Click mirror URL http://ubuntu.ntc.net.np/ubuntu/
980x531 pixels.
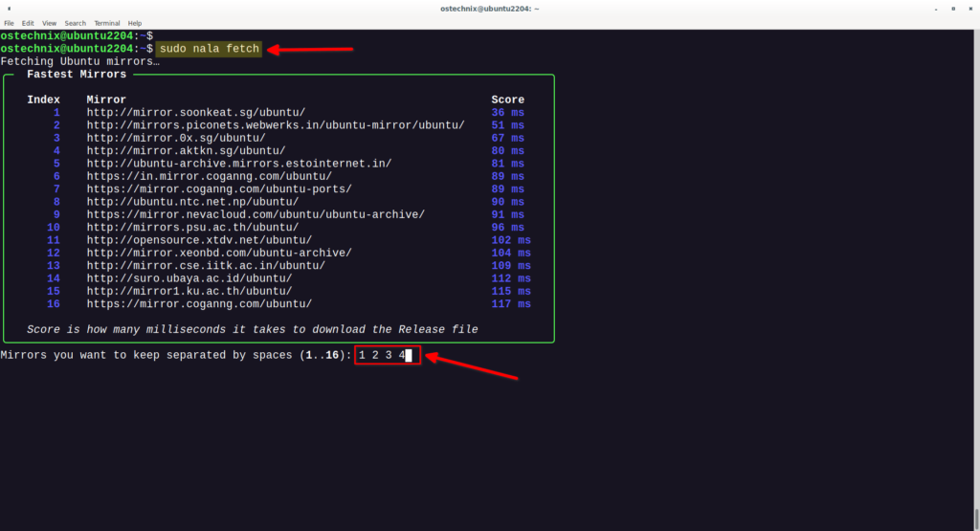192,202
